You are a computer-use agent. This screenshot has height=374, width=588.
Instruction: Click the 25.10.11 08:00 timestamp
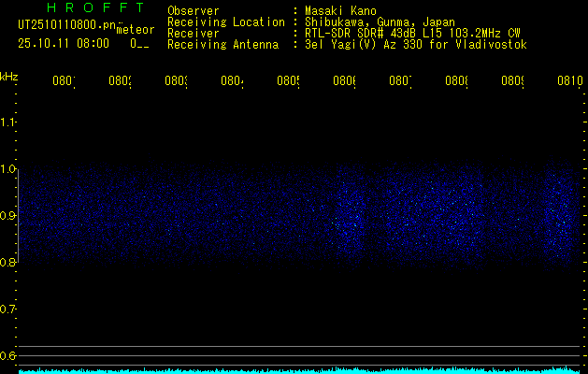click(x=64, y=43)
